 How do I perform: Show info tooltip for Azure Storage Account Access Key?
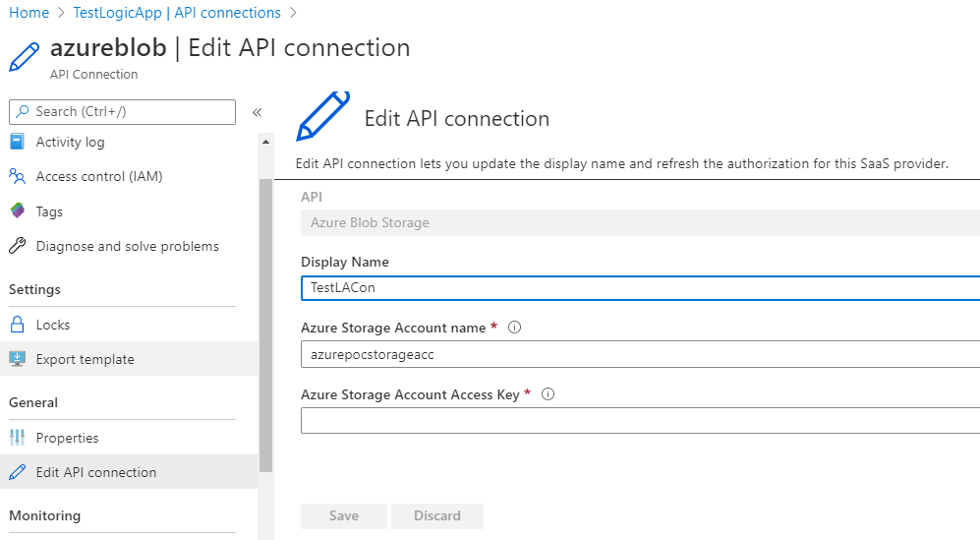click(x=548, y=394)
